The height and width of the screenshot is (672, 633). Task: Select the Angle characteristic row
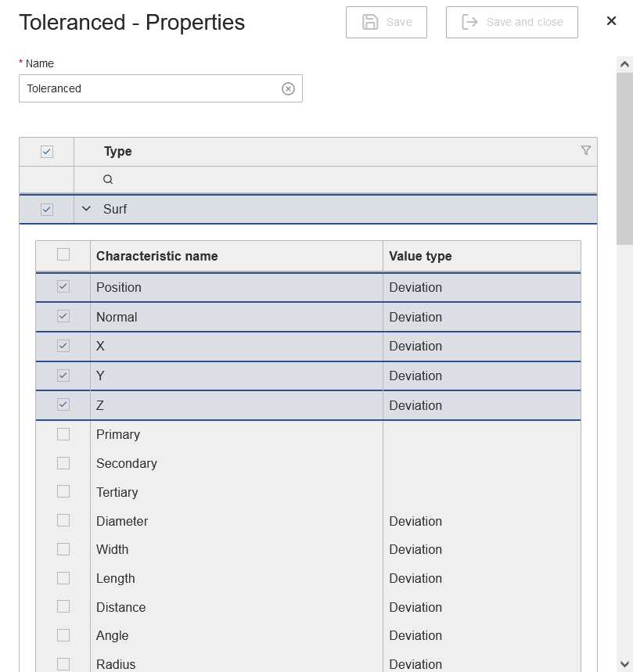(x=235, y=635)
